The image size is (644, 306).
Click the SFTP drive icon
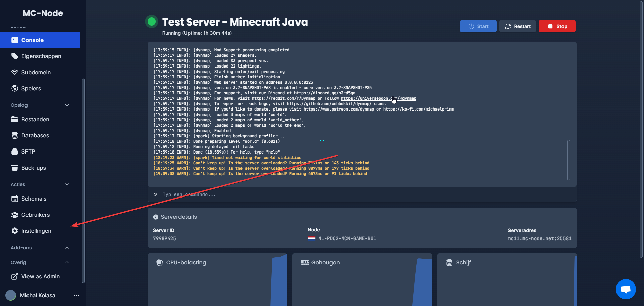[14, 151]
